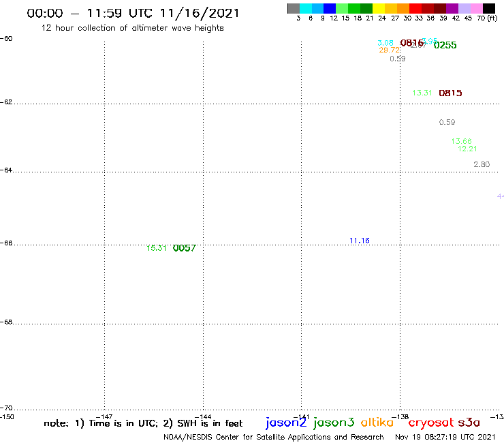Click the NOAA/NESDIS Center credit line
Image resolution: width=504 pixels, height=443 pixels.
(274, 438)
